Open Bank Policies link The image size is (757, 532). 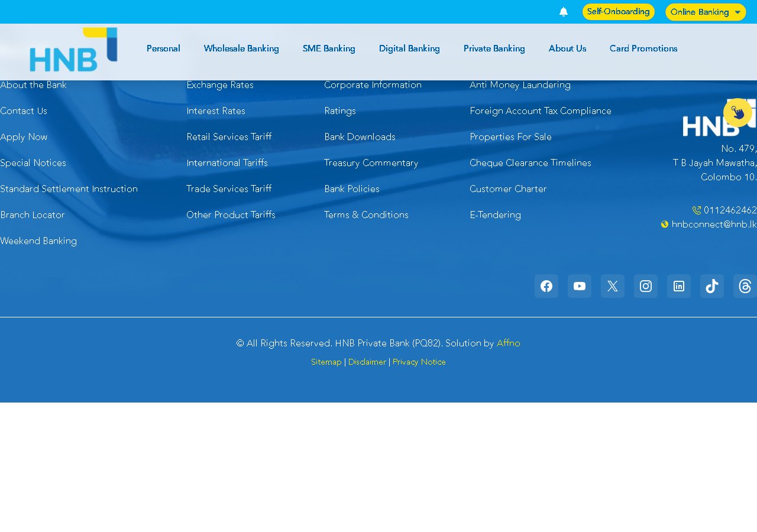click(x=352, y=189)
